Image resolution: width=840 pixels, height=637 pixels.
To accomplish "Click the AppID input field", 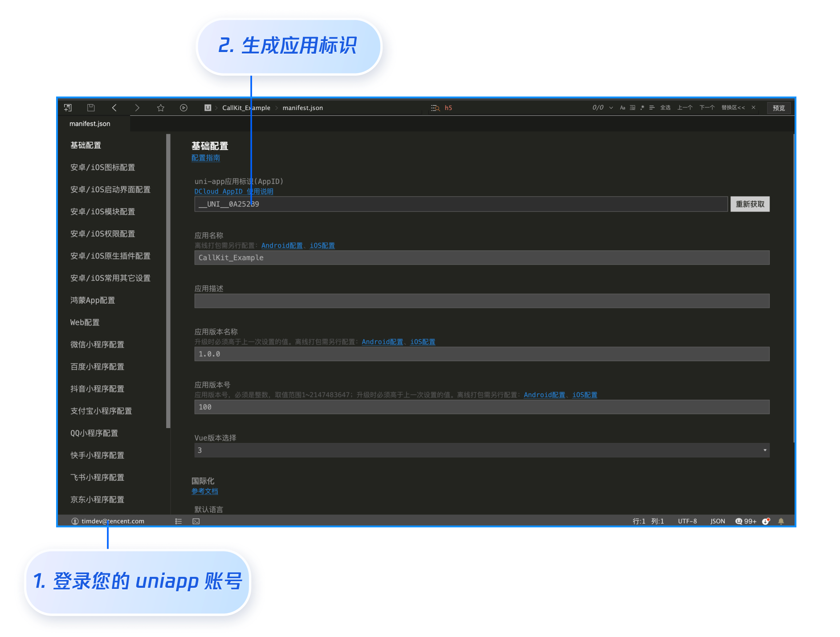I will click(461, 204).
